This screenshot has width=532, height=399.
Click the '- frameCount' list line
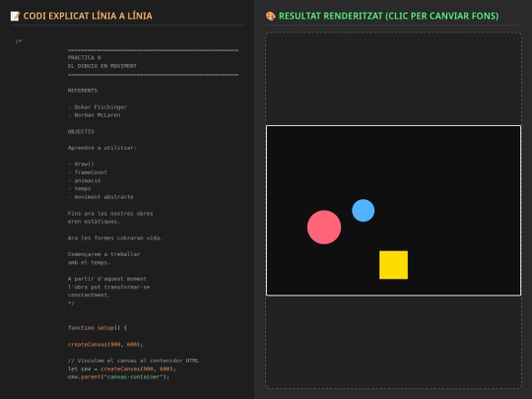[x=88, y=172]
